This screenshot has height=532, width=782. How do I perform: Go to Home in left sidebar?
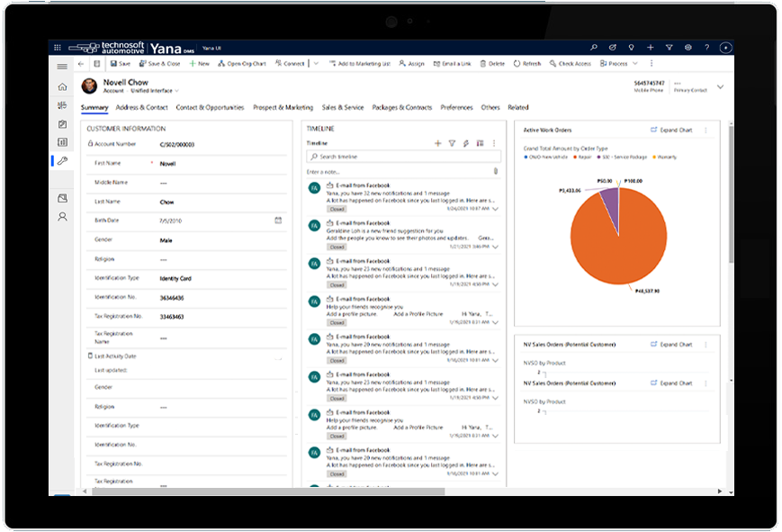[x=62, y=86]
